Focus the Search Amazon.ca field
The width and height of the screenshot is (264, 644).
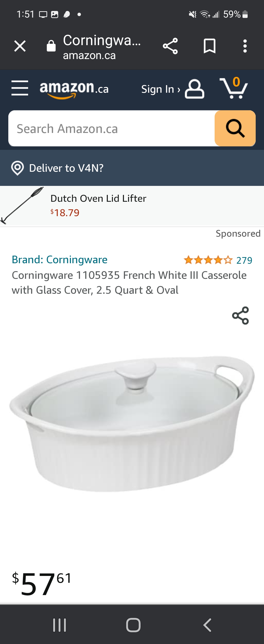[x=111, y=129]
